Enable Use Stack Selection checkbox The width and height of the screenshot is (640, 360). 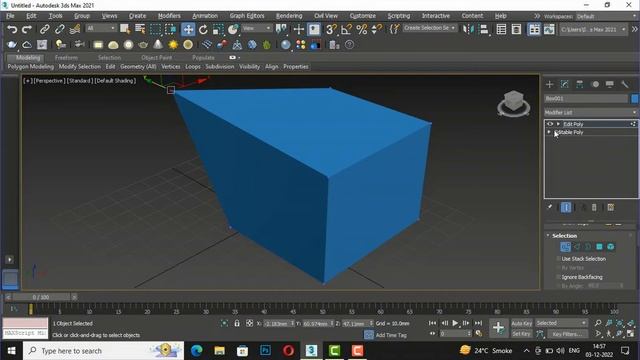[x=558, y=259]
